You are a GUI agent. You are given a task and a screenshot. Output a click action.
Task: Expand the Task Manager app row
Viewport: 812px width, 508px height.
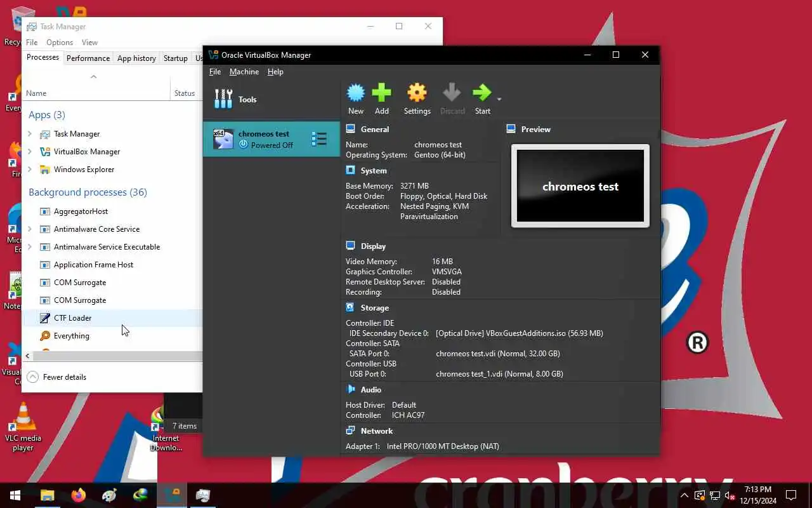click(x=30, y=134)
